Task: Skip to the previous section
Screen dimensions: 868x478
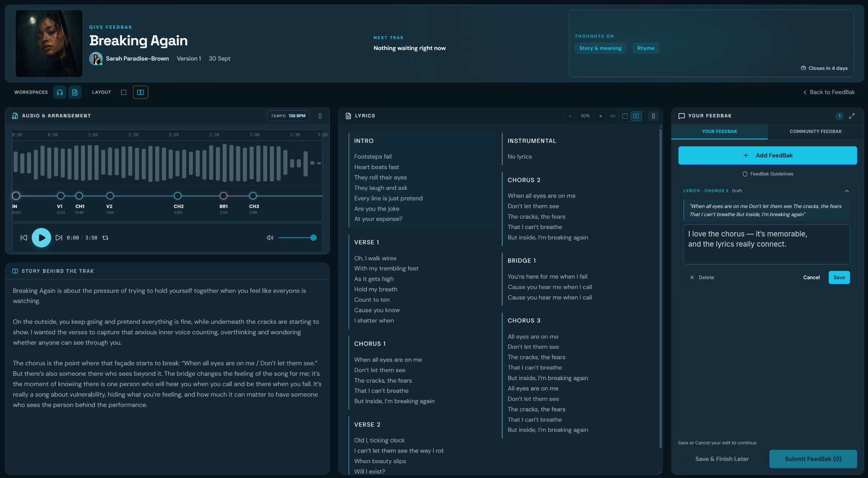Action: tap(24, 238)
